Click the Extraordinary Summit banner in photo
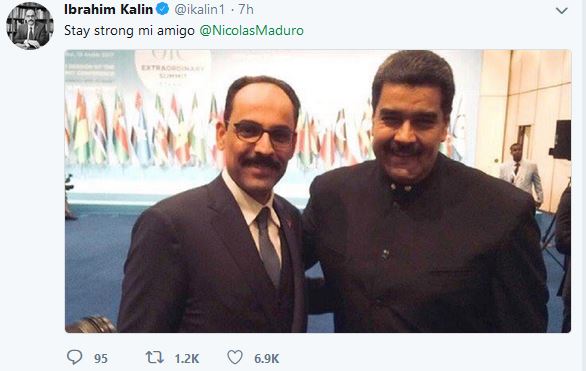The width and height of the screenshot is (586, 371). (x=173, y=67)
